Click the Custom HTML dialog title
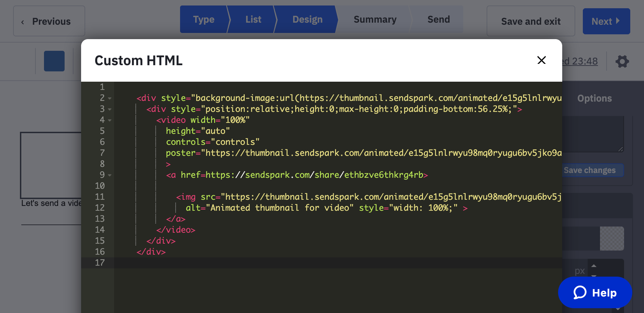 coord(138,60)
